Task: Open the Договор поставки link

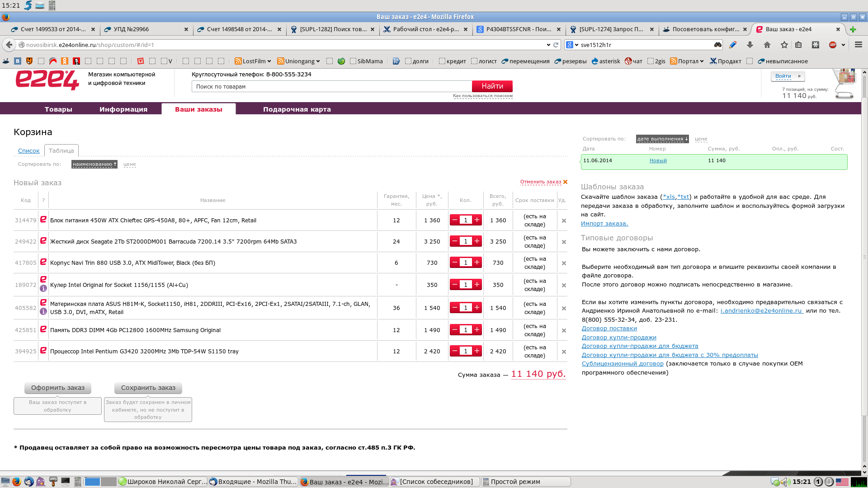Action: [x=609, y=328]
